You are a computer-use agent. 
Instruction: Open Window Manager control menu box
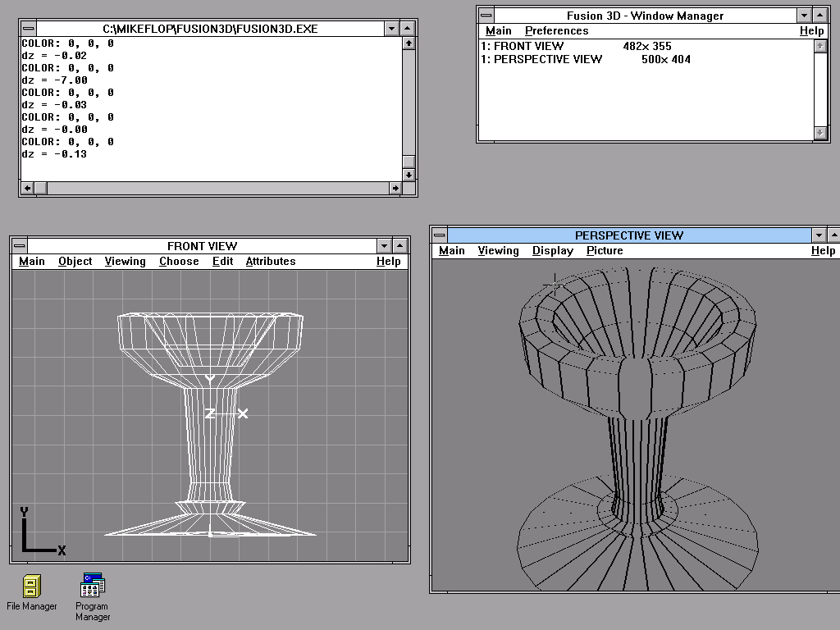[486, 16]
